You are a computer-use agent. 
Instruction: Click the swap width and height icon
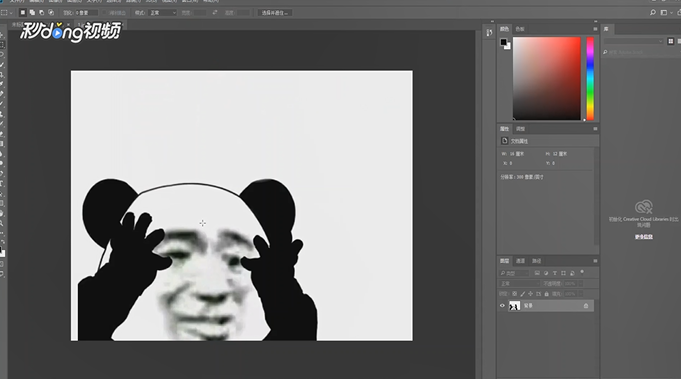tap(215, 13)
